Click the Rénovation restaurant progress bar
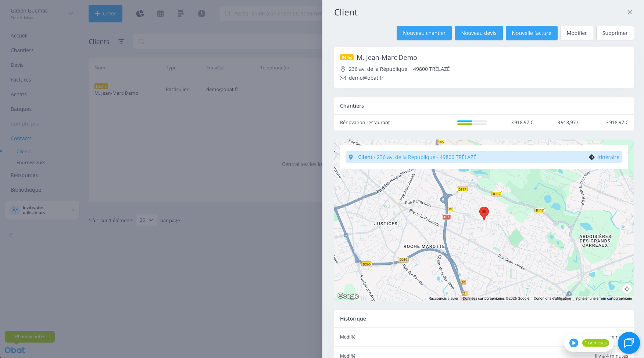 click(x=472, y=123)
